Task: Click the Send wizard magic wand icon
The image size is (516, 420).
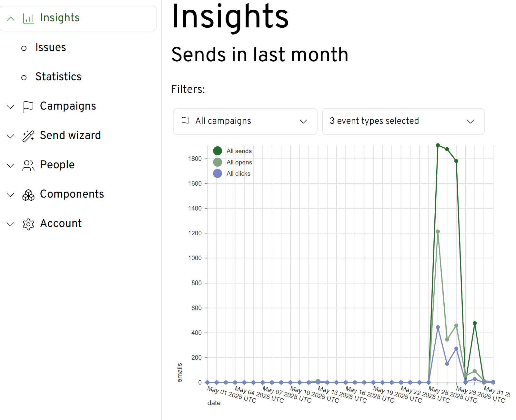Action: [28, 136]
